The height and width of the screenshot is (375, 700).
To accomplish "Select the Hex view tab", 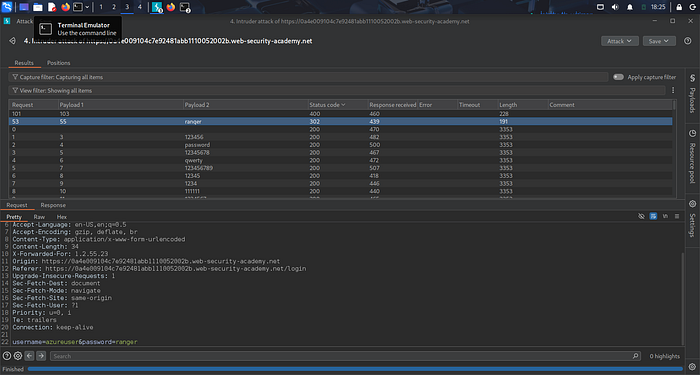I will point(62,217).
